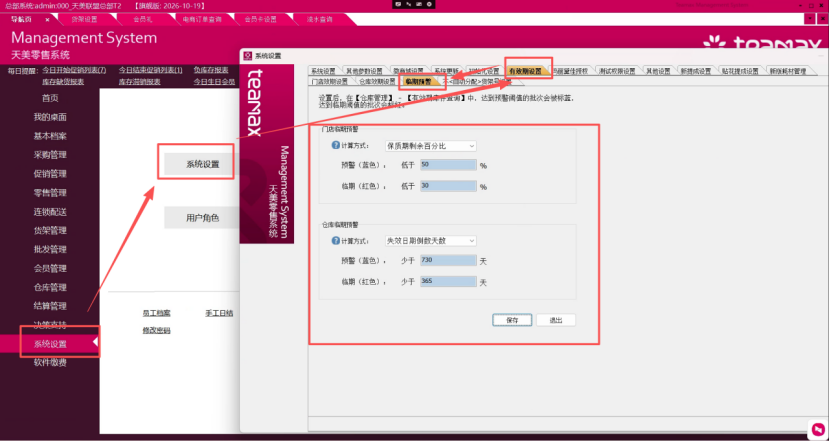Click the help icon beside 仓库 计算方式
This screenshot has height=441, width=829.
pos(335,241)
